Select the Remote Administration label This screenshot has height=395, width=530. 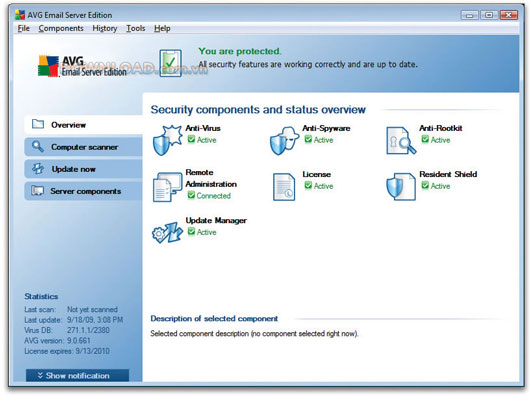(211, 178)
